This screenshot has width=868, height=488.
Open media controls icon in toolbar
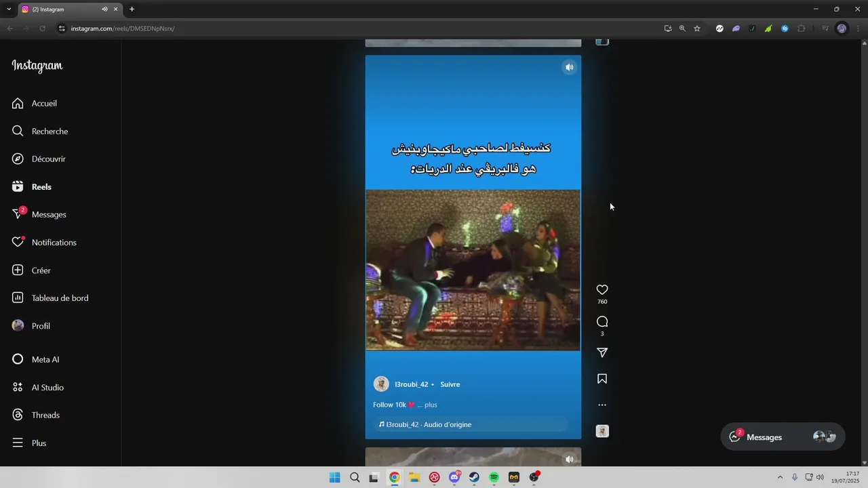[825, 28]
